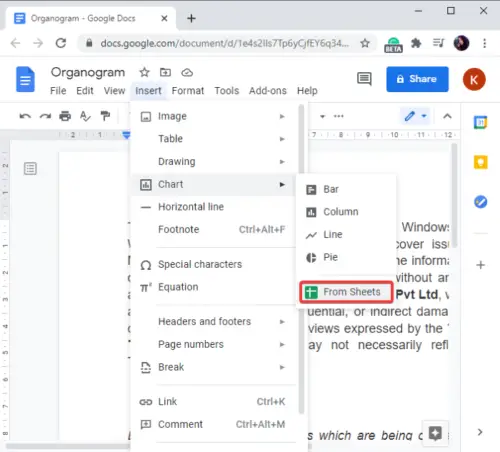
Task: Open the spell check icon
Action: pyautogui.click(x=85, y=116)
